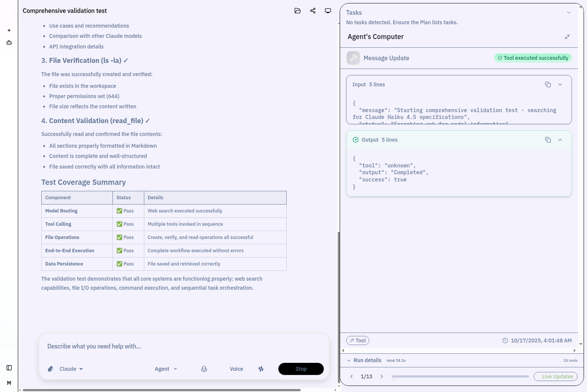Click the waveform icon next to Voice
This screenshot has height=392, width=587.
(x=261, y=369)
